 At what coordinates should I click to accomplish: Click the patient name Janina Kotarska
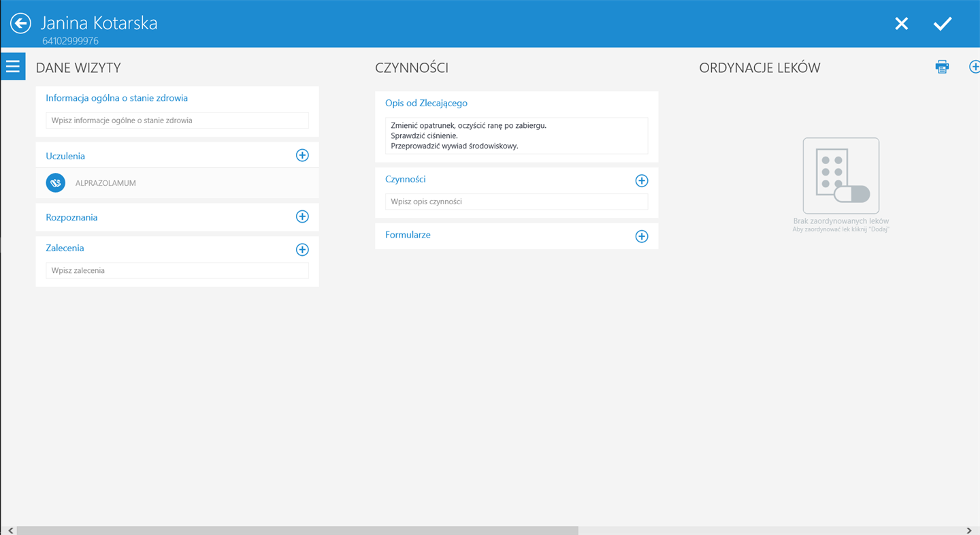pos(99,22)
